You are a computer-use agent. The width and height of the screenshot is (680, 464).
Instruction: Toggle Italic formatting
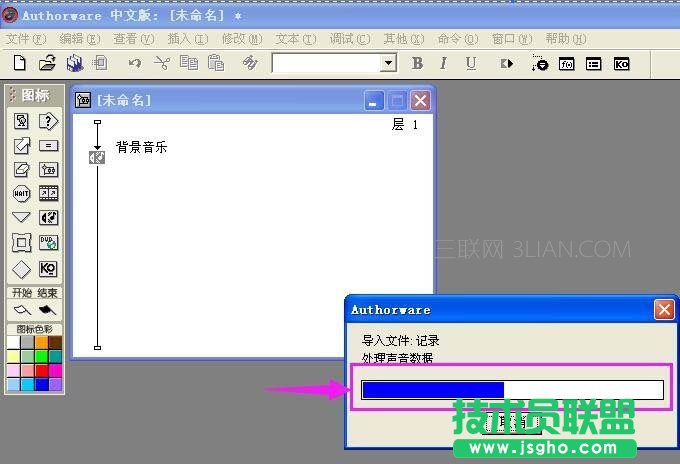(x=444, y=64)
